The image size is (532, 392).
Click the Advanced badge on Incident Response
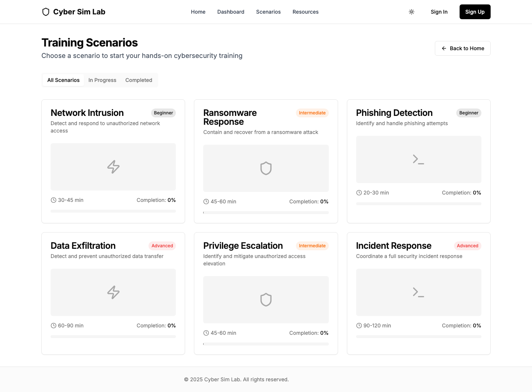click(x=468, y=246)
